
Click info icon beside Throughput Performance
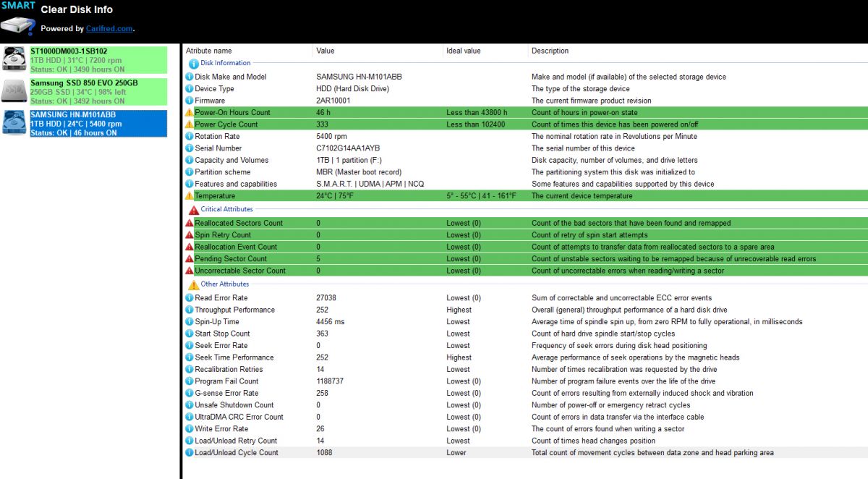pyautogui.click(x=190, y=310)
